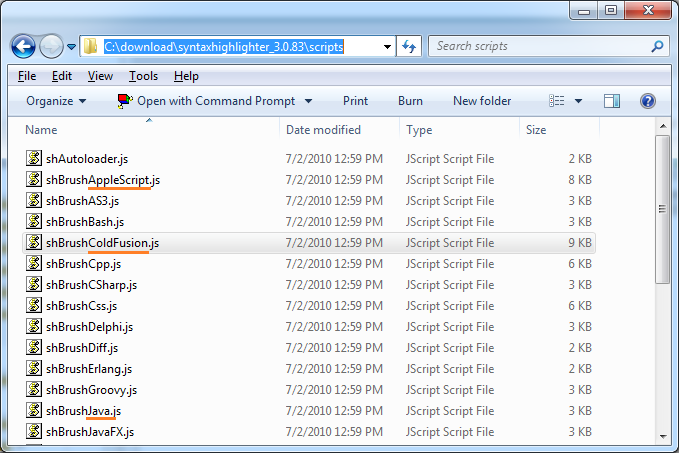Click the Burn toolbar button

pyautogui.click(x=410, y=101)
